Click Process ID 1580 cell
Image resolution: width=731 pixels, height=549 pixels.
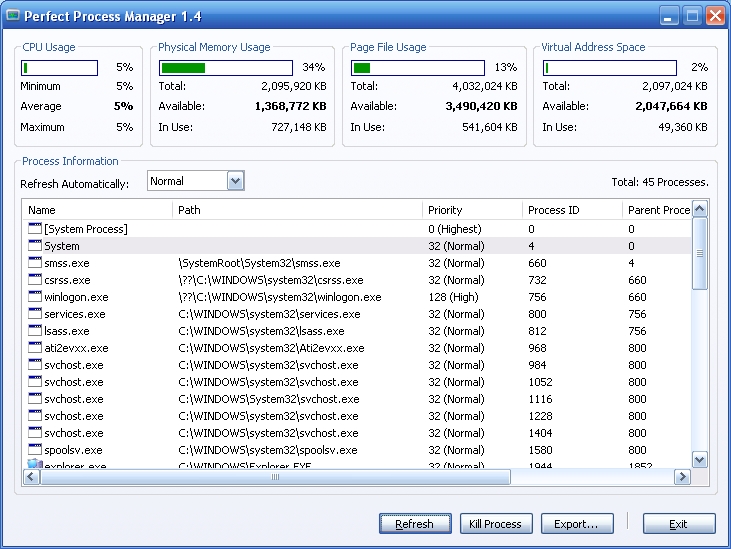point(540,450)
